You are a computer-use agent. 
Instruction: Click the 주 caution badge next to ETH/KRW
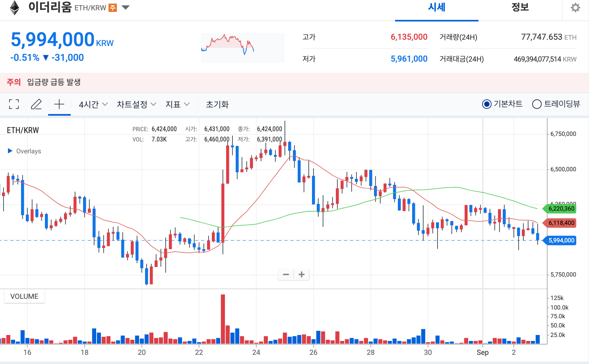(113, 7)
